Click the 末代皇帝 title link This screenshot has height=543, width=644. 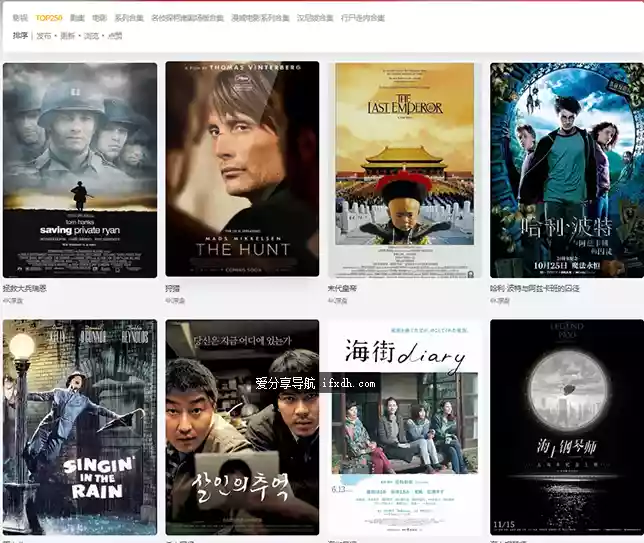point(342,288)
